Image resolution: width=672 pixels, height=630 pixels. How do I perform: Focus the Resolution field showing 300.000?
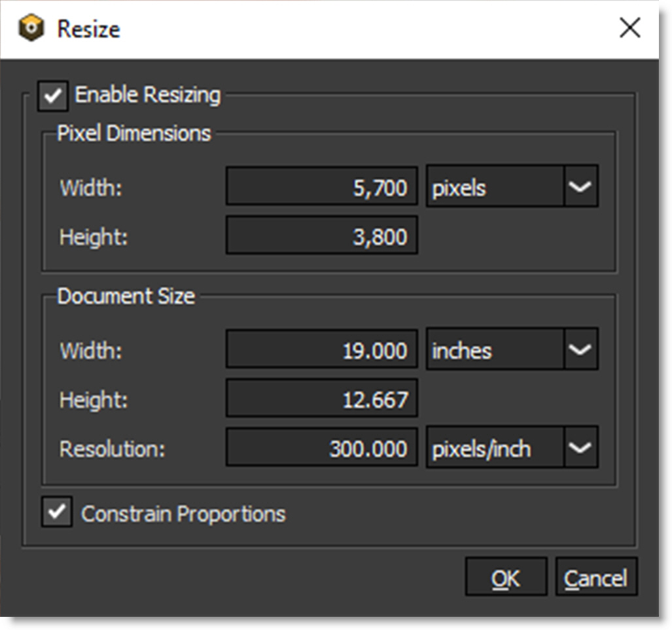tap(321, 448)
